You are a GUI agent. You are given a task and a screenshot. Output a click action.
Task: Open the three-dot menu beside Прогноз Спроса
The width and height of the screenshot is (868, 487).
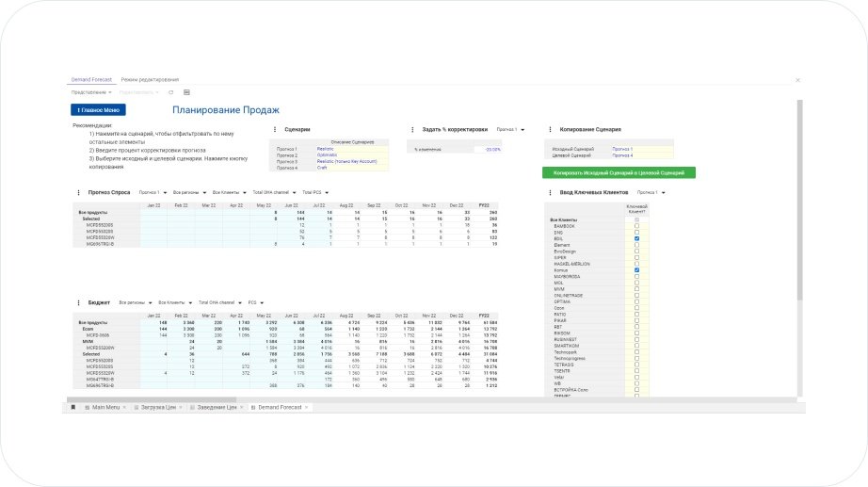(x=78, y=193)
